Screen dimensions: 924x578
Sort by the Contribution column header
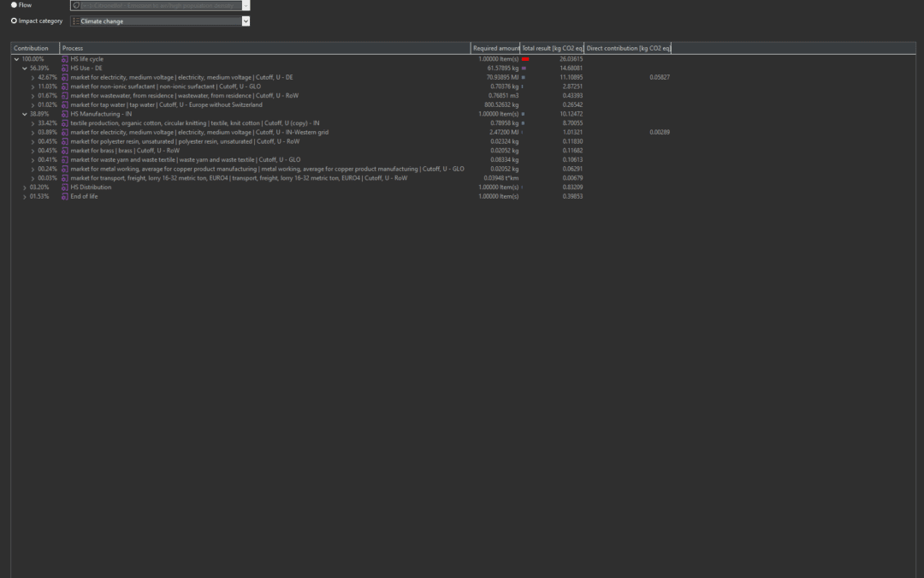point(34,48)
